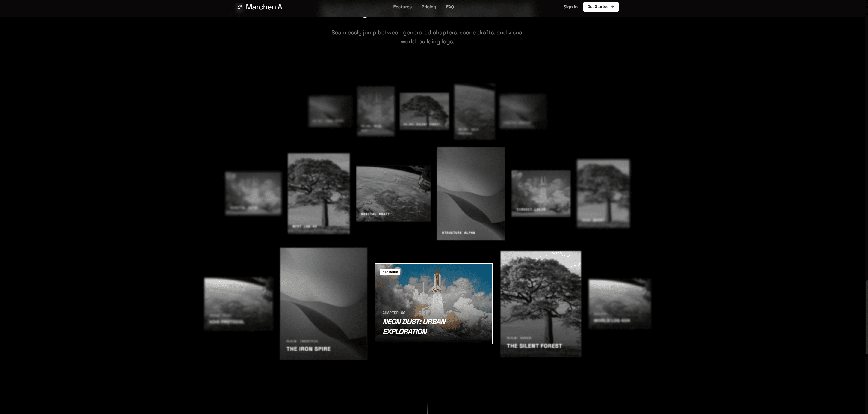
Task: Select The Silent Forest tree card
Action: click(x=540, y=304)
